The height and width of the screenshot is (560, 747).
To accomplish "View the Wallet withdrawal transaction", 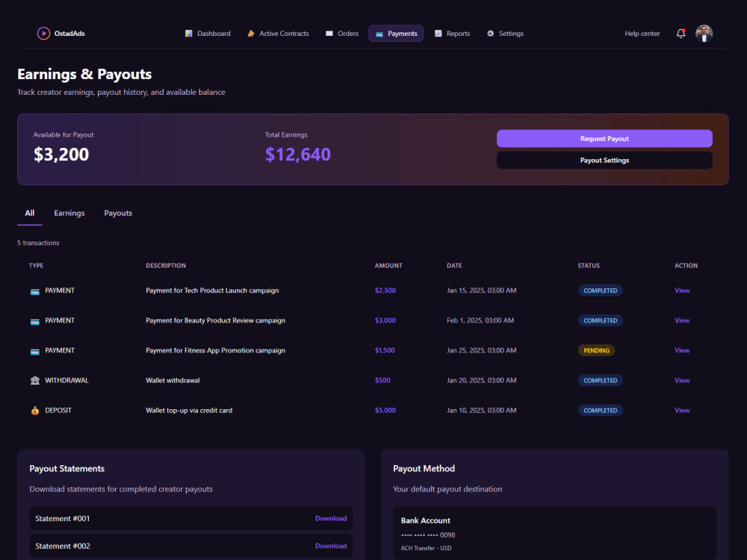I will [x=682, y=381].
